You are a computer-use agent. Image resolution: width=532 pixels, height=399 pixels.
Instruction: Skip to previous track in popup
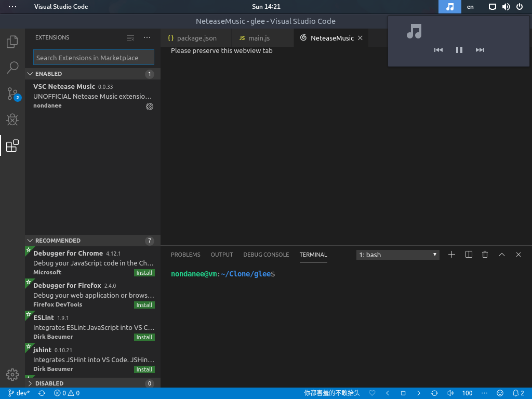438,50
